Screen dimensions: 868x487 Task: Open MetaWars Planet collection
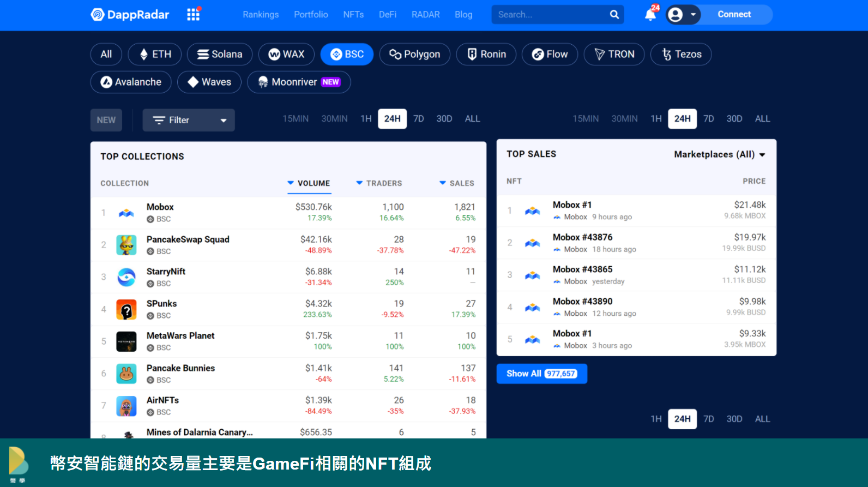coord(180,336)
